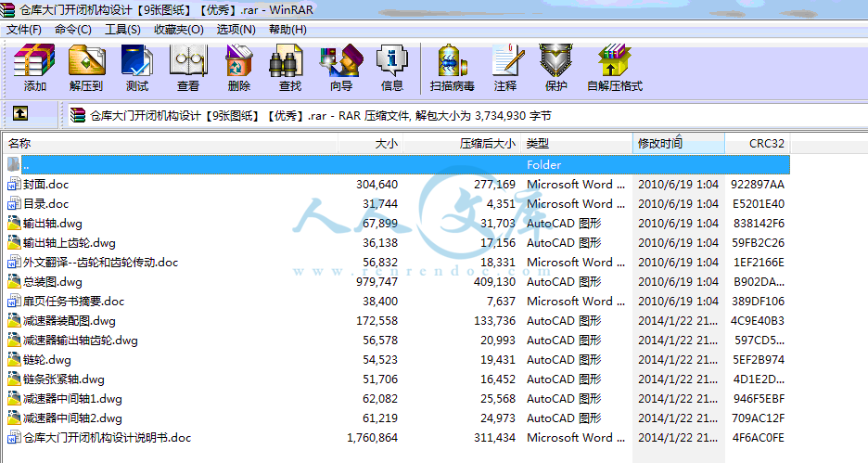868x463 pixels.
Task: Click size value 304,640
Action: [377, 185]
